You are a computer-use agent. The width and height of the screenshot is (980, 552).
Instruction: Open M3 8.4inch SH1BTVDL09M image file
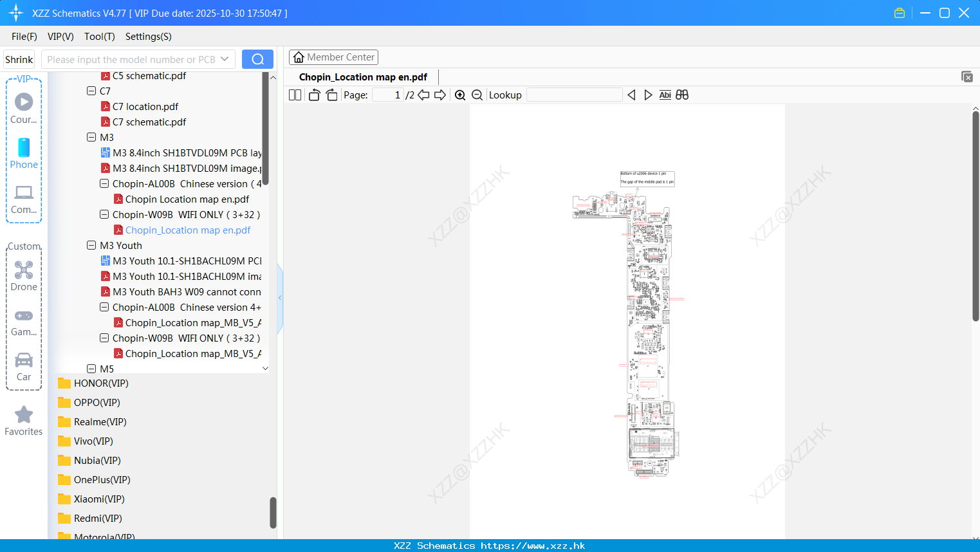tap(187, 168)
